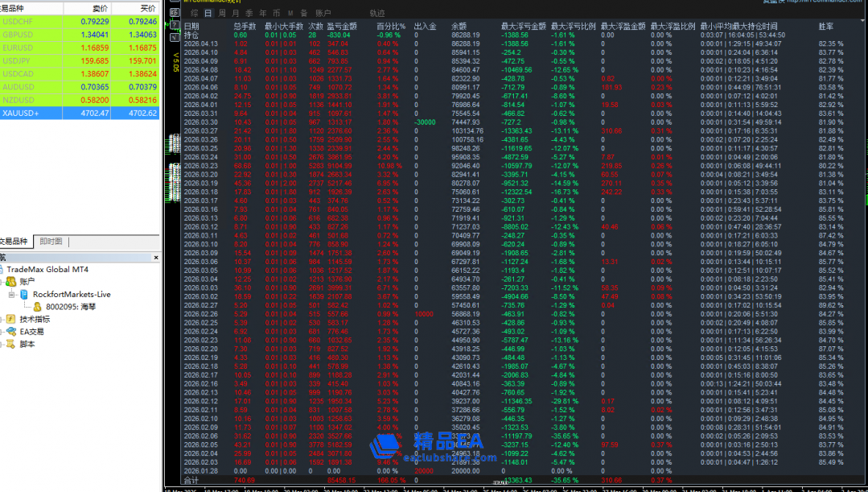Viewport: 868px width, 492px height.
Task: Collapse the RockfortMarkets-Live tree node
Action: tap(12, 295)
